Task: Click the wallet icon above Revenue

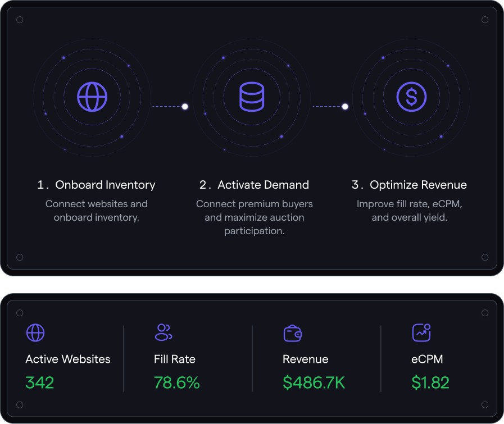Action: click(x=293, y=333)
